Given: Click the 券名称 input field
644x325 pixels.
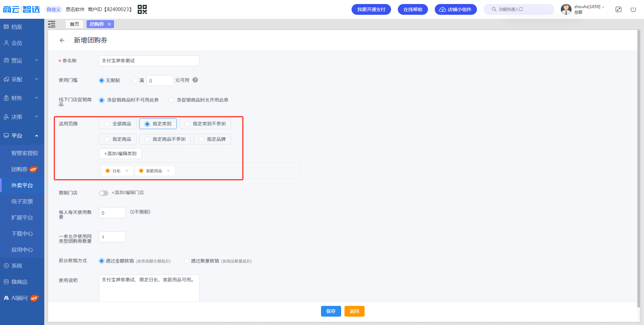Looking at the screenshot, I should (x=149, y=61).
